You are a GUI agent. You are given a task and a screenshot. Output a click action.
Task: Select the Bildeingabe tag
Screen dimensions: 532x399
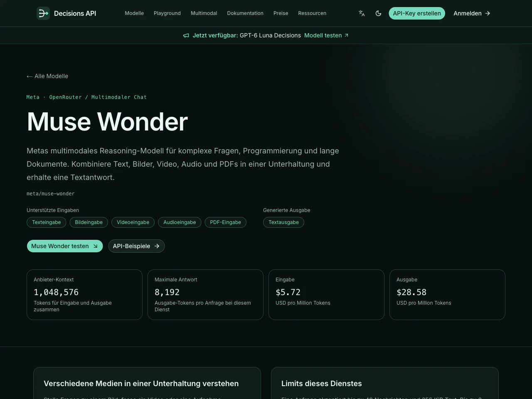click(x=89, y=222)
